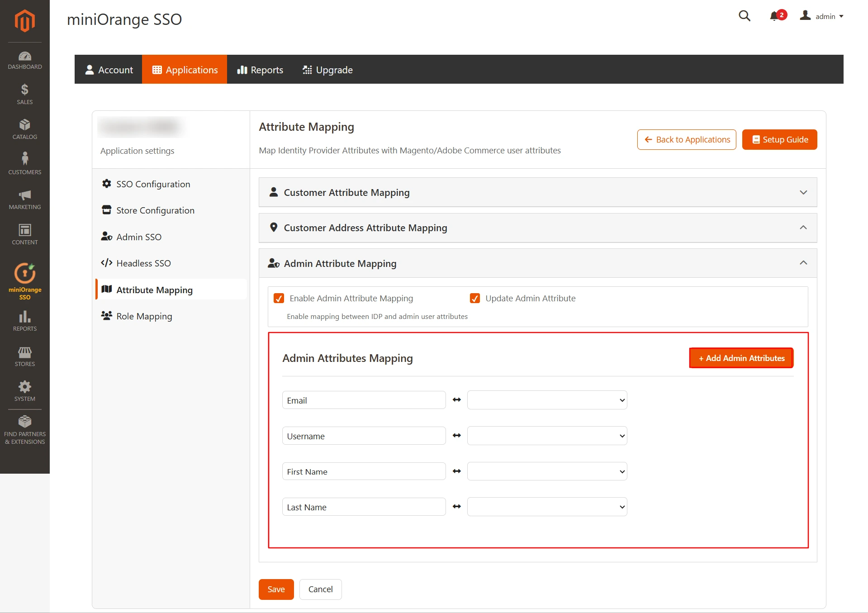Collapse Admin Attribute Mapping section chevron
This screenshot has height=613, width=868.
click(803, 263)
